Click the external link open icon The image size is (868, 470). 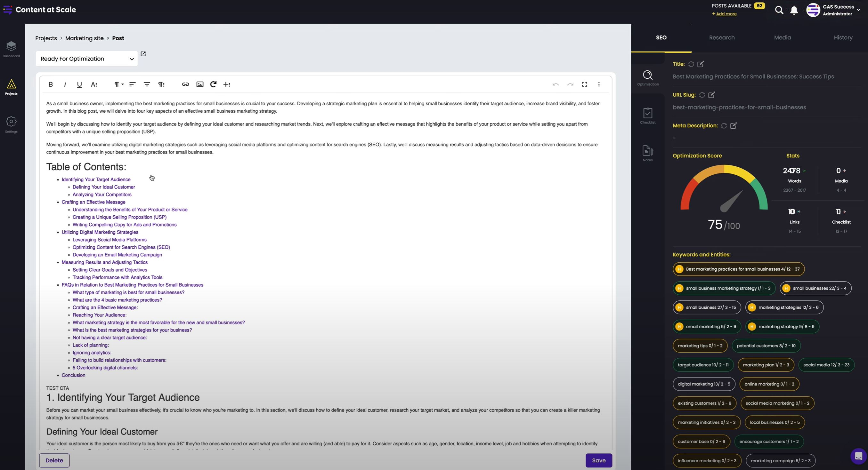143,54
